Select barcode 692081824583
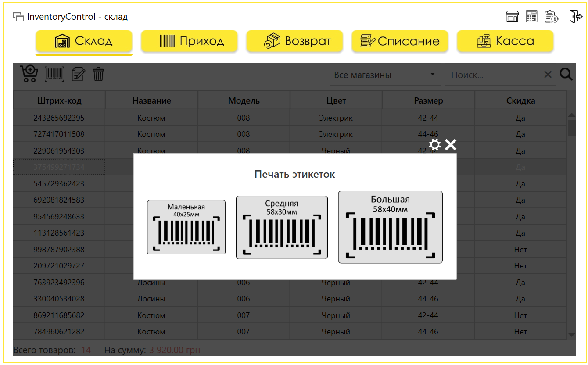Viewport: 588px width, 365px height. tap(59, 200)
